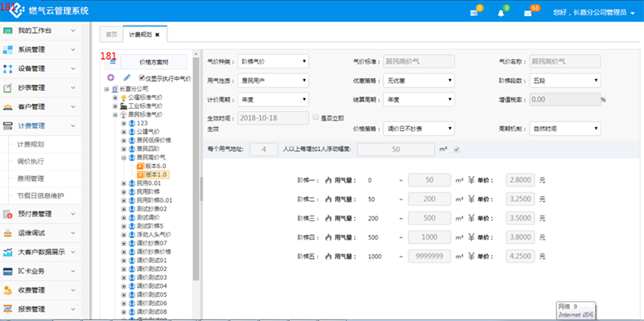Screen dimensions: 644x321
Task: Collapse the 居民高价气 tree node
Action: tap(124, 158)
